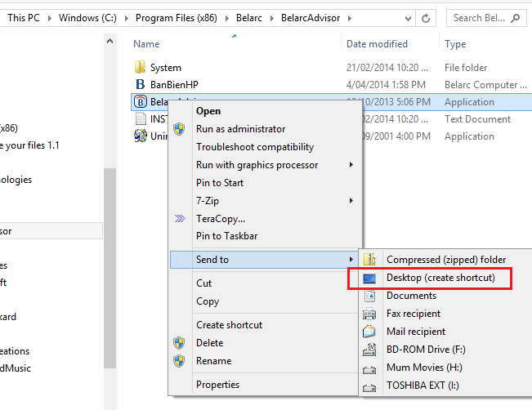Image resolution: width=532 pixels, height=410 pixels.
Task: Click the BanBienHP file's B icon
Action: coord(140,84)
